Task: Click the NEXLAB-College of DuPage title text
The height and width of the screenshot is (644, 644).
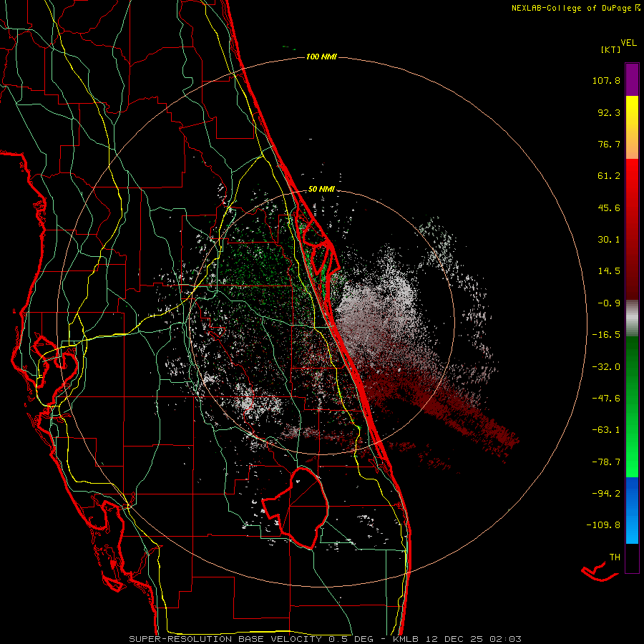Action: (x=575, y=8)
